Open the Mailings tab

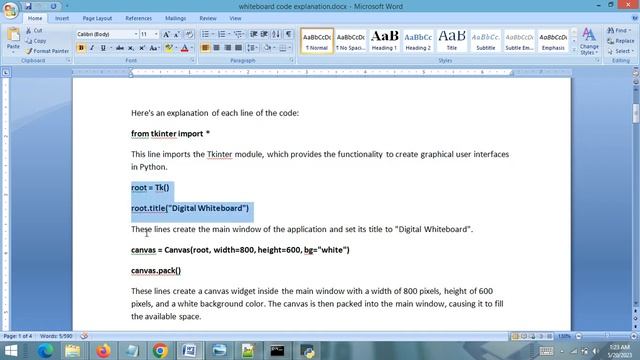click(x=176, y=18)
